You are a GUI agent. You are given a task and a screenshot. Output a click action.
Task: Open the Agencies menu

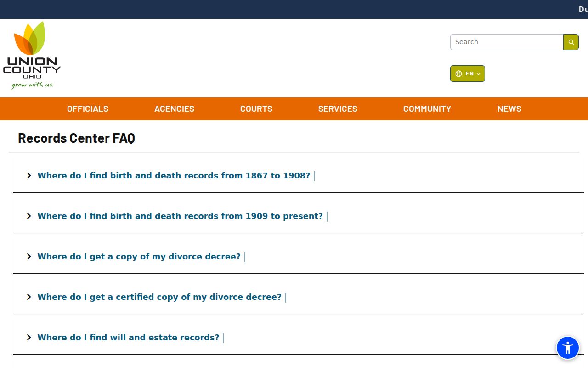(x=175, y=109)
